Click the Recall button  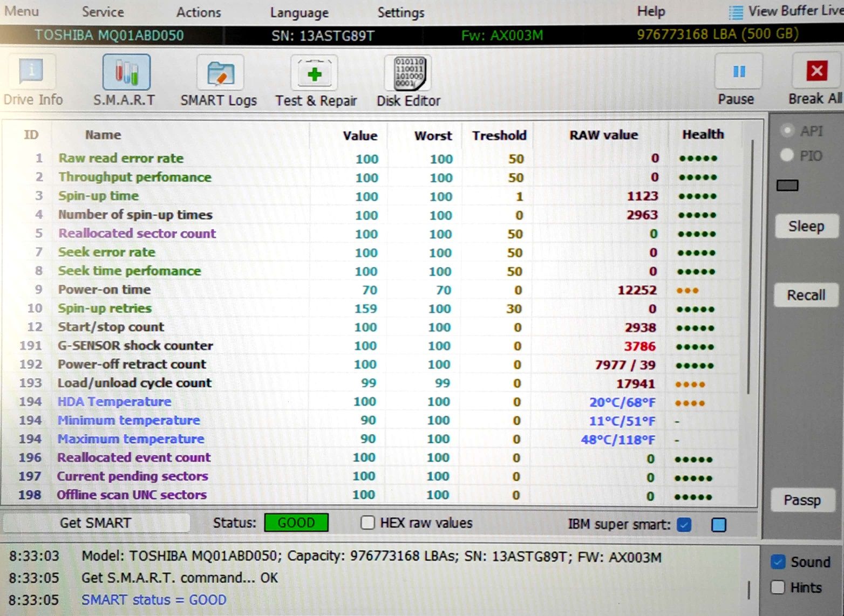(x=806, y=295)
